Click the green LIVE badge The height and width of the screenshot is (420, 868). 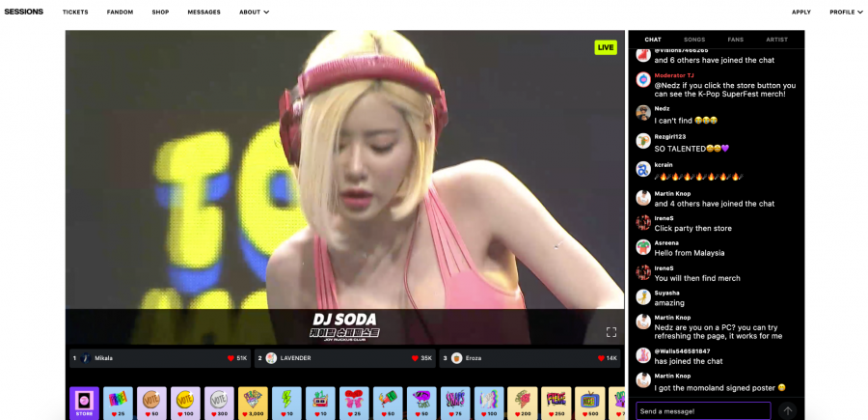[606, 47]
